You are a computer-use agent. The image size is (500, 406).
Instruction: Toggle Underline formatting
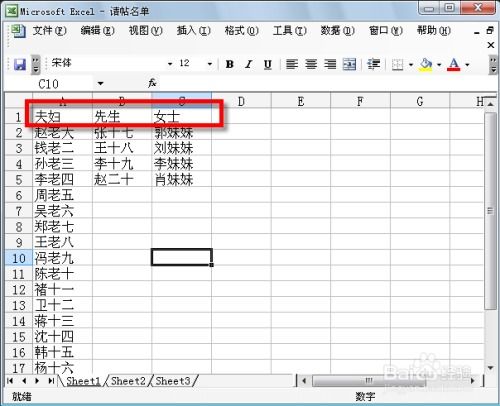tap(268, 64)
